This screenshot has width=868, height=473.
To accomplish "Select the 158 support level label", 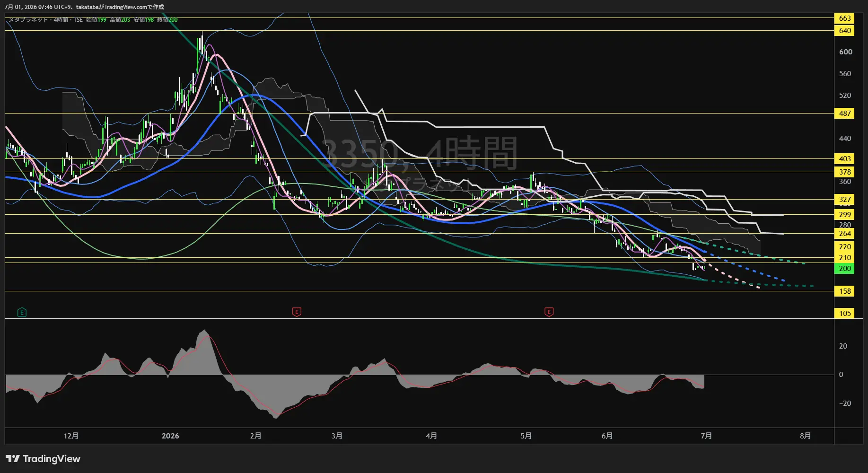I will pos(845,291).
